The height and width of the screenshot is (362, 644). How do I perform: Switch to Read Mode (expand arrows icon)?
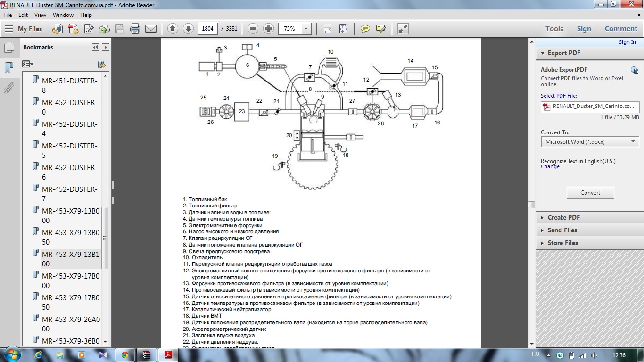click(403, 29)
